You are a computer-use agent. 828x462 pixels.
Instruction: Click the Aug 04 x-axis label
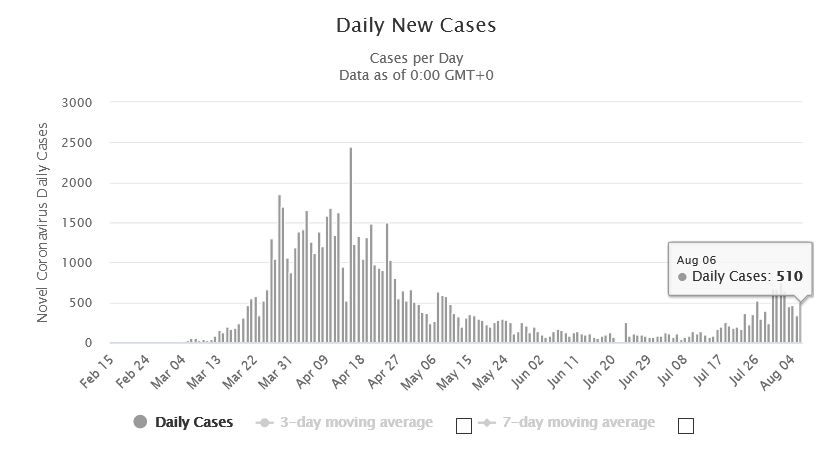777,372
